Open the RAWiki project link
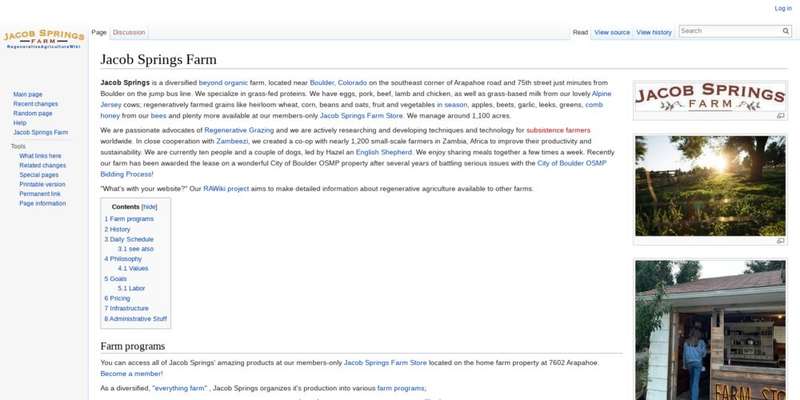Screen dimensions: 800x400 click(x=226, y=189)
